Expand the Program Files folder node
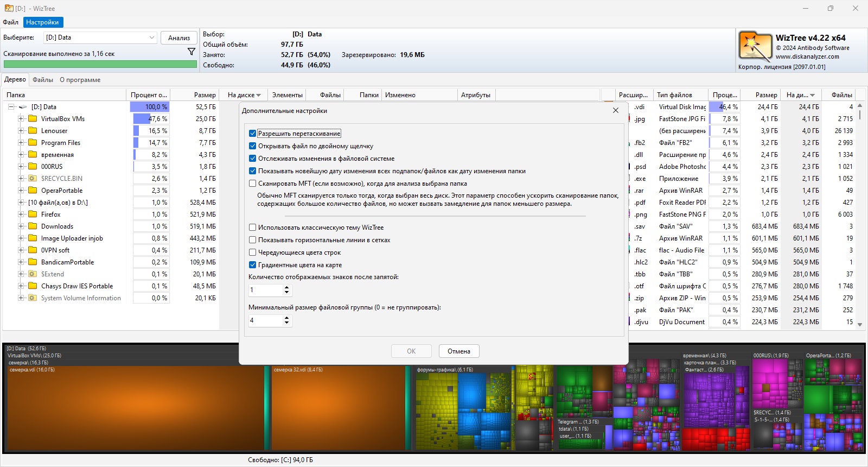 point(21,142)
